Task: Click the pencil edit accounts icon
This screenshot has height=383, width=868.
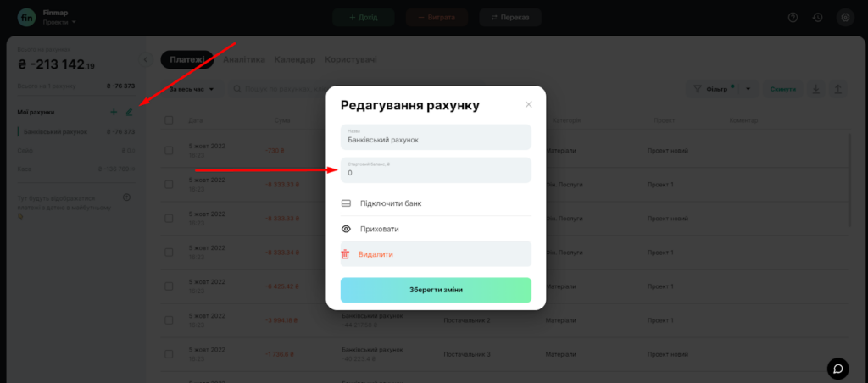Action: coord(129,113)
